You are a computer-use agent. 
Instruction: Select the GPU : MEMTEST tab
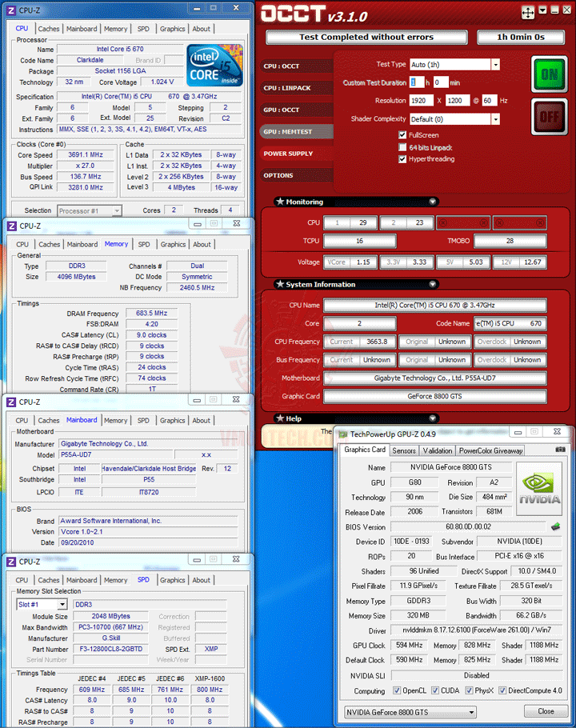click(297, 132)
